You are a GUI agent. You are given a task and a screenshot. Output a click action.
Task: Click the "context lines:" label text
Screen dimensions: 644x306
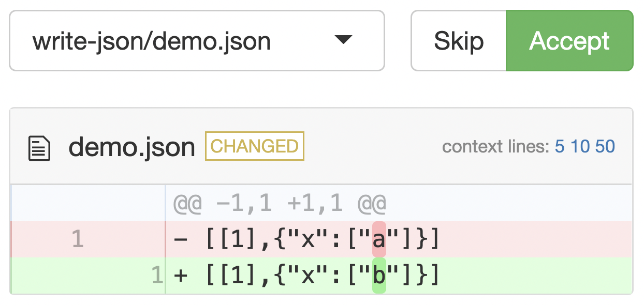(x=496, y=147)
